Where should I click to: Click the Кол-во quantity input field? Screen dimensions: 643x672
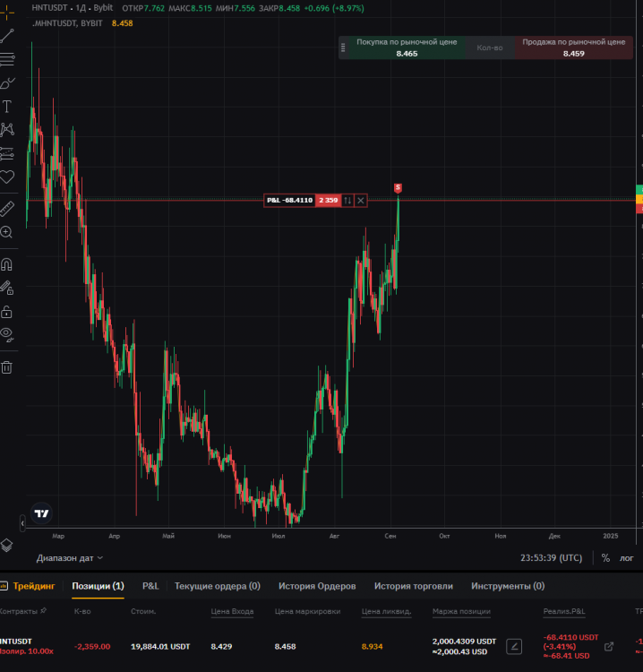pyautogui.click(x=490, y=48)
